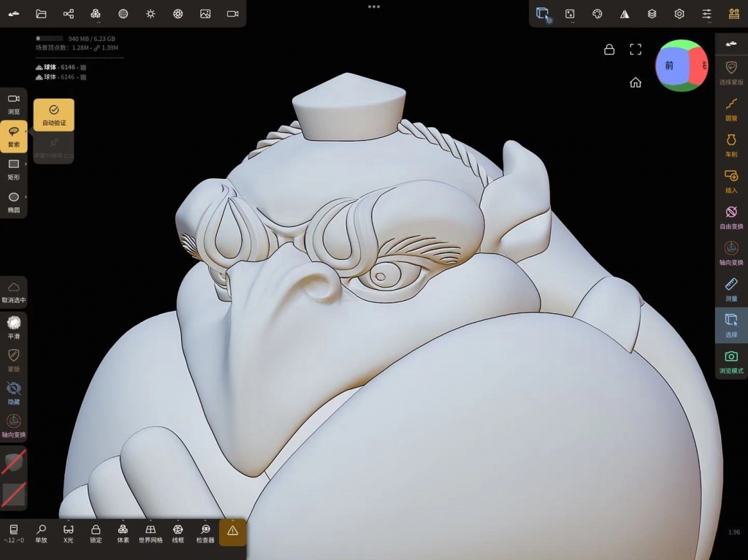Viewport: 748px width, 560px height.
Task: Open the topology menu with stacked spheres
Action: tap(96, 14)
